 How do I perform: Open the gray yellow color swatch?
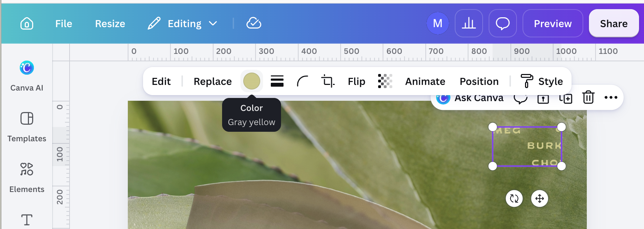[x=252, y=81]
